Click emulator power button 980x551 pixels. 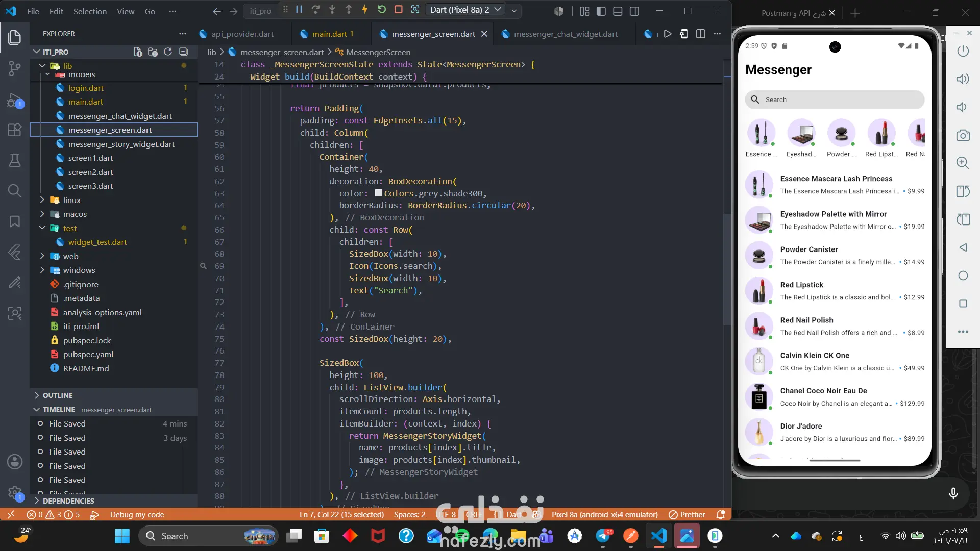coord(963,51)
